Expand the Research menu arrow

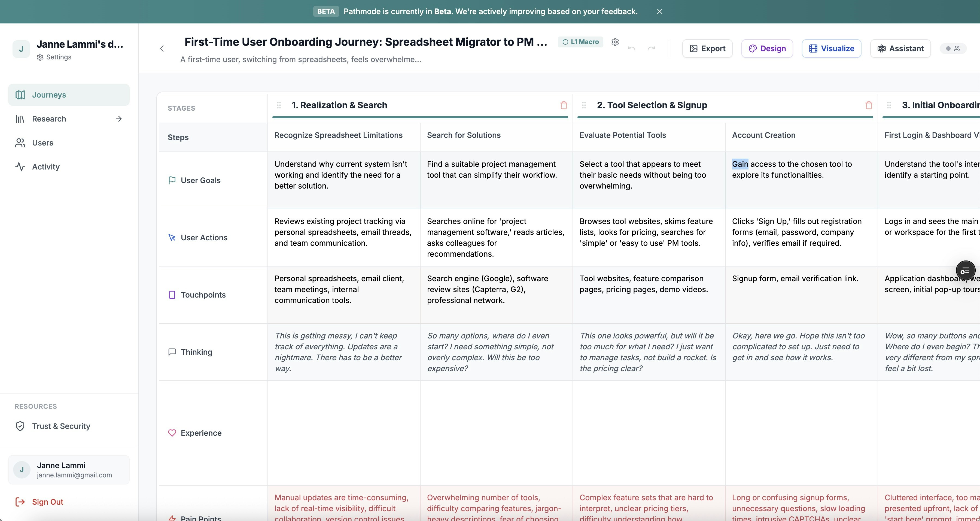[119, 119]
